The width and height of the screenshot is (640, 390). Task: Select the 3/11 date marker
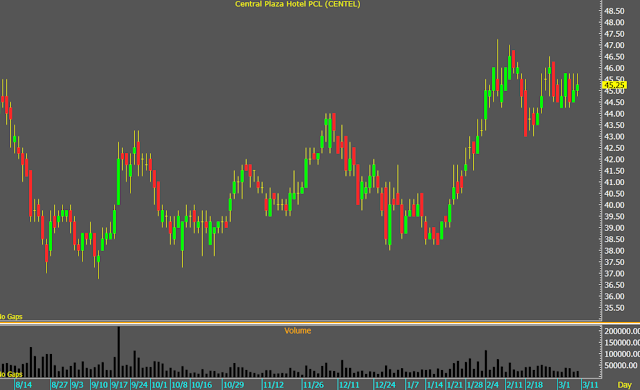[590, 385]
